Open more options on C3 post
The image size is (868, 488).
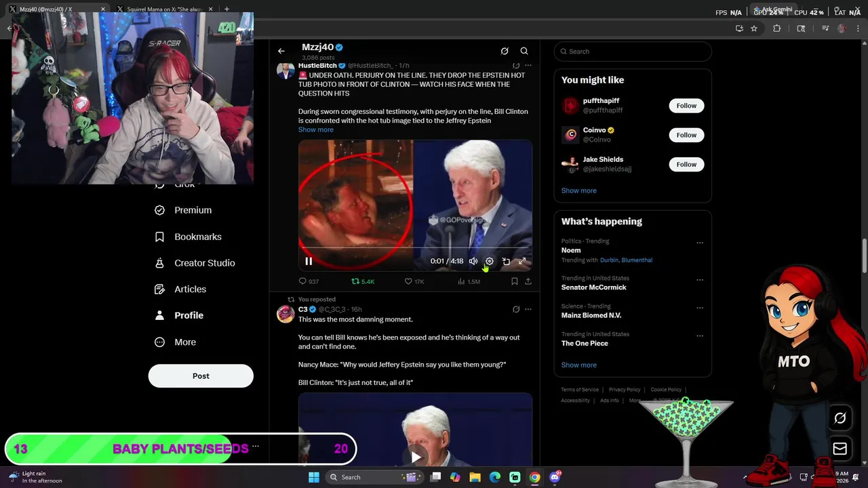pyautogui.click(x=528, y=309)
